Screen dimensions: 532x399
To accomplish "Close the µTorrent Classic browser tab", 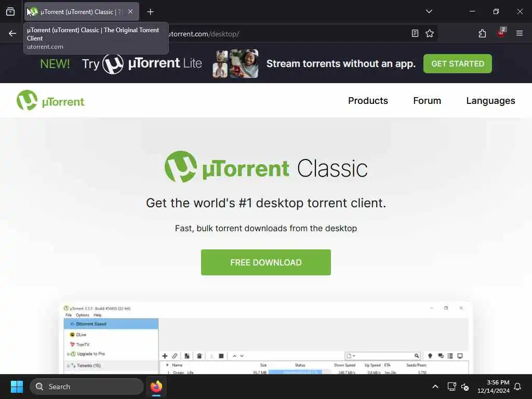I will click(x=130, y=11).
